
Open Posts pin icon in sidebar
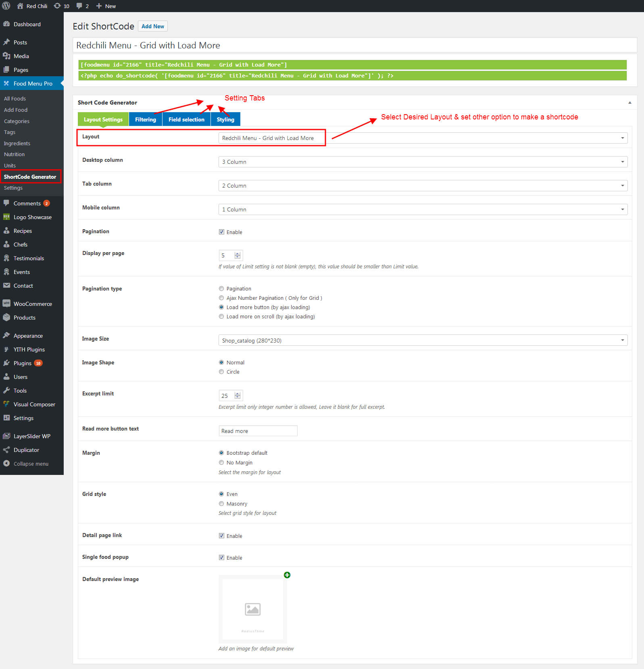point(6,42)
